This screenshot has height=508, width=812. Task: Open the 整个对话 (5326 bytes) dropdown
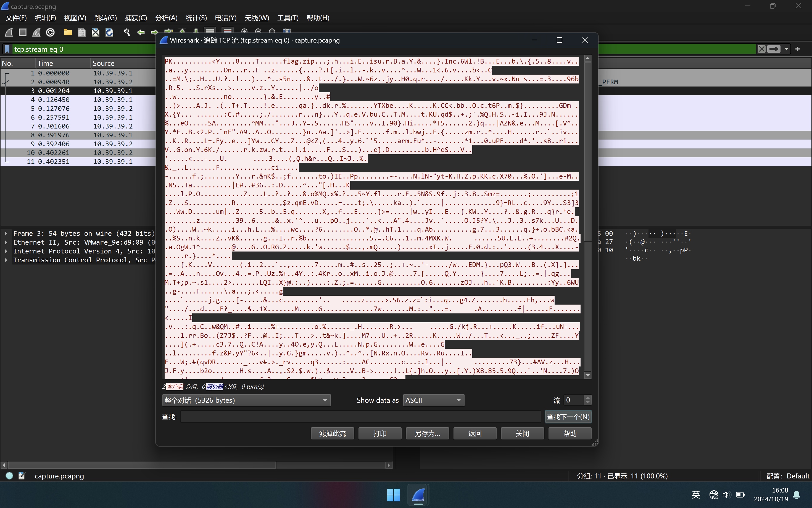[x=246, y=400]
